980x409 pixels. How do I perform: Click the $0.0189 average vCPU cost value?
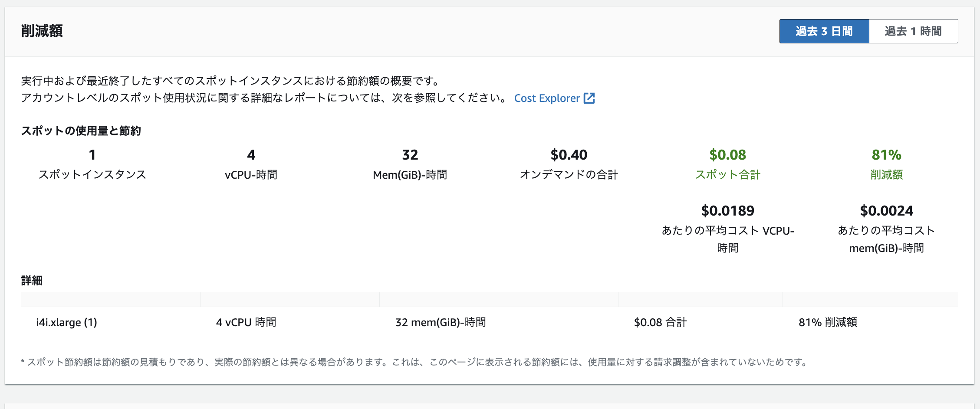727,211
